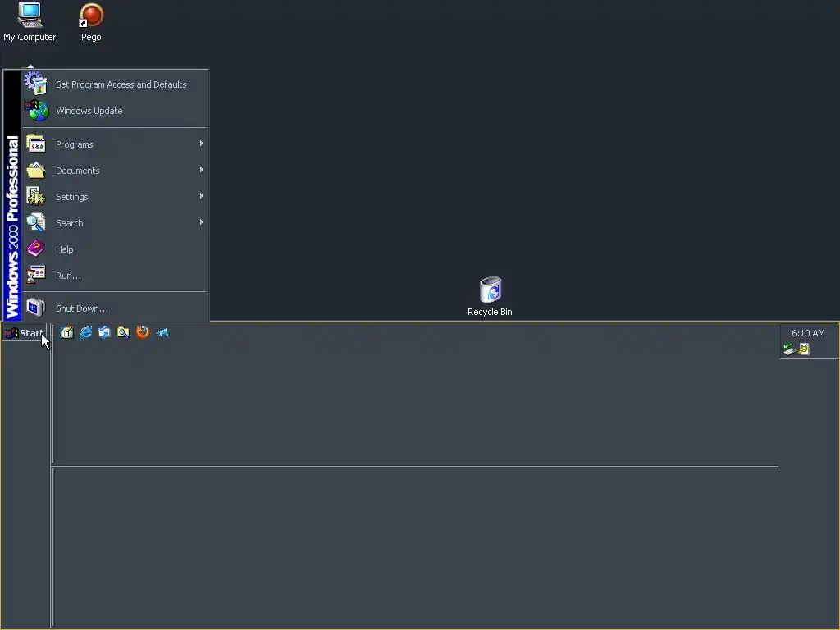Image resolution: width=840 pixels, height=630 pixels.
Task: Expand the Settings submenu
Action: click(115, 197)
